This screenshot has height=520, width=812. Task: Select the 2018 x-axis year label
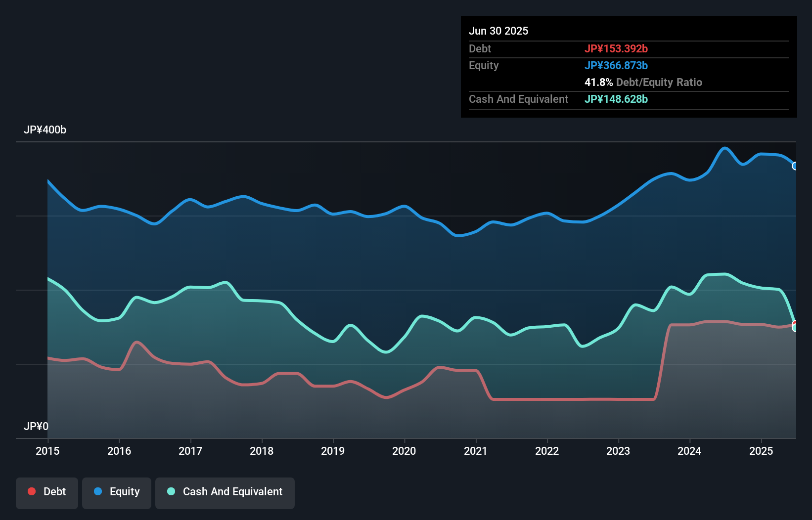pyautogui.click(x=262, y=451)
